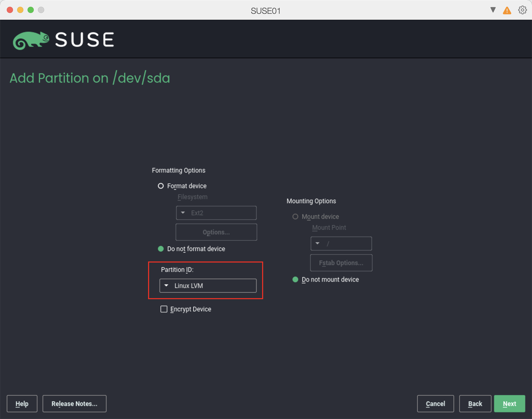Click the SUSE chameleon logo
Image resolution: width=532 pixels, height=419 pixels.
click(x=31, y=40)
